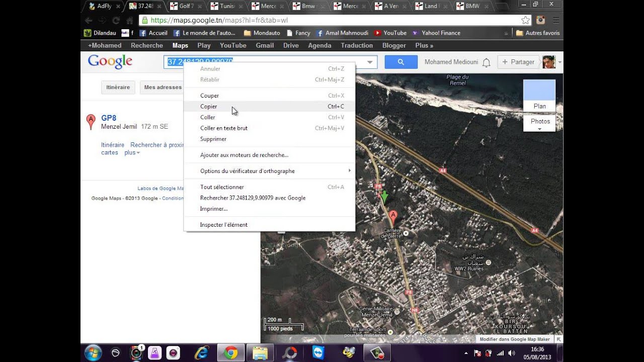
Task: Click 'Modifier dans Google Map Maker' link
Action: (515, 339)
